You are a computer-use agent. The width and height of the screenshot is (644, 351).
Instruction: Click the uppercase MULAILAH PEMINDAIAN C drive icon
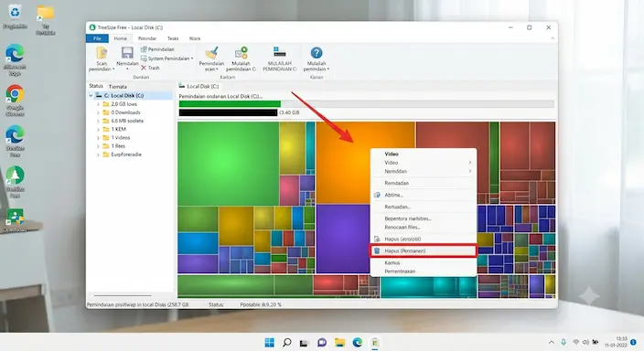(x=279, y=52)
